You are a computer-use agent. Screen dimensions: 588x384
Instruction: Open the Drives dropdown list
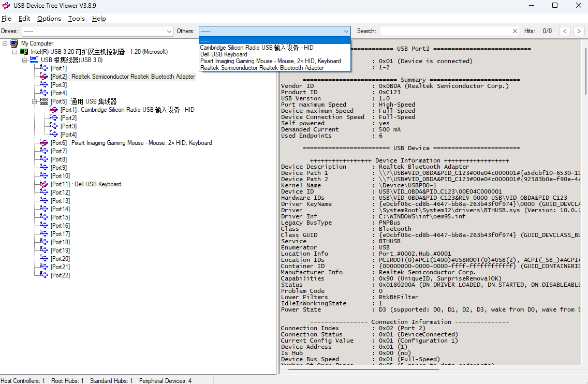[169, 32]
